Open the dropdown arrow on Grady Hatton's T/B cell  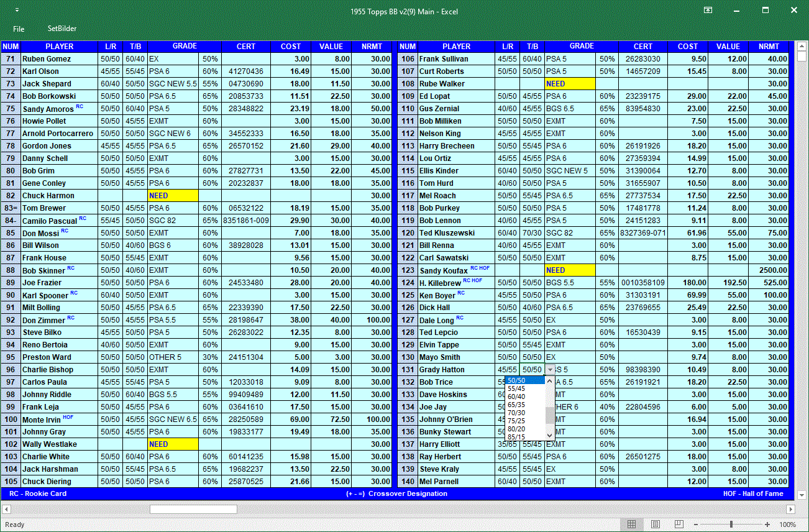(x=550, y=370)
